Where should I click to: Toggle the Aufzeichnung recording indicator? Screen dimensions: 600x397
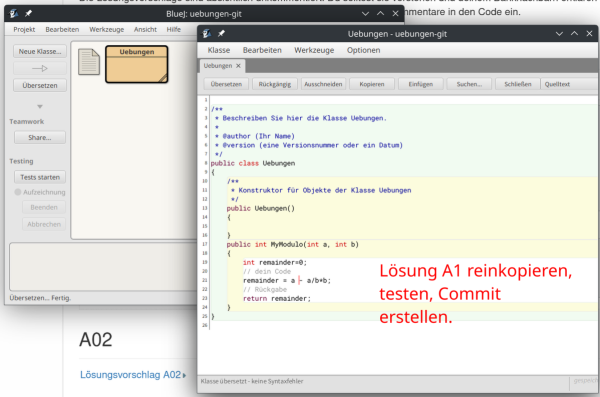(x=18, y=192)
